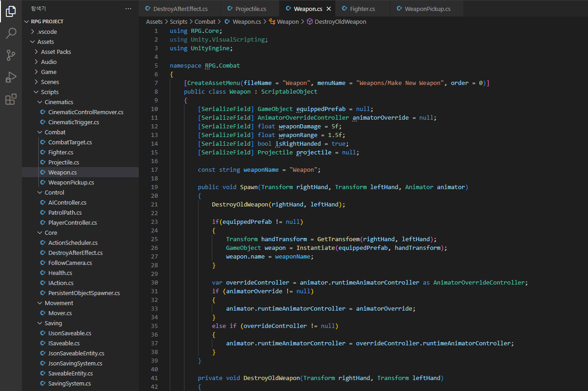
Task: Click line number 19 in the gutter
Action: [x=154, y=187]
